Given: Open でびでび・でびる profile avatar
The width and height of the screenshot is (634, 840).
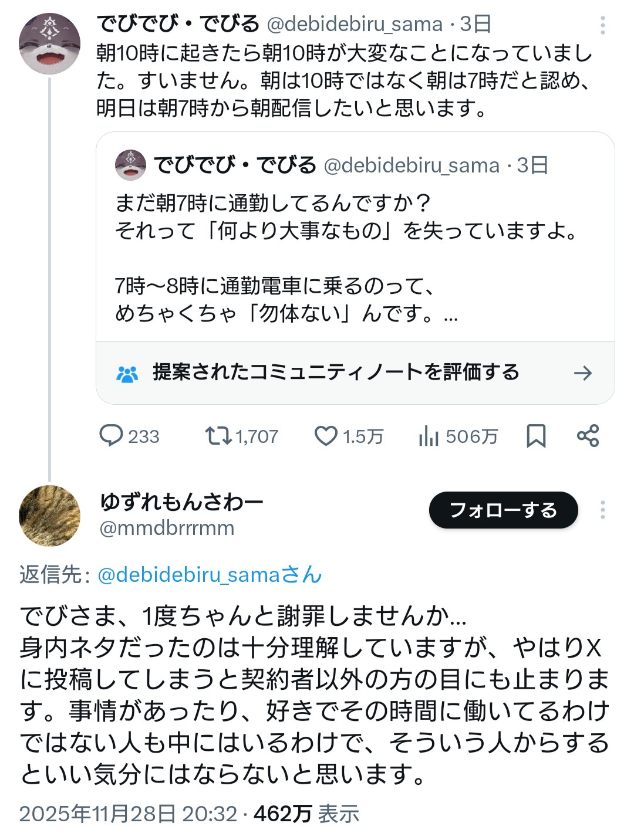Looking at the screenshot, I should tap(49, 44).
